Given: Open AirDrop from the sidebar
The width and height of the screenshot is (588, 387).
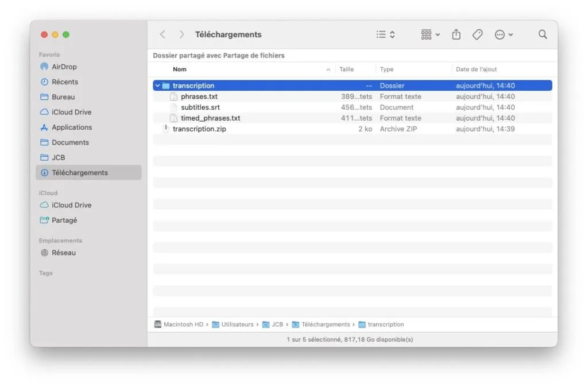Looking at the screenshot, I should tap(64, 66).
